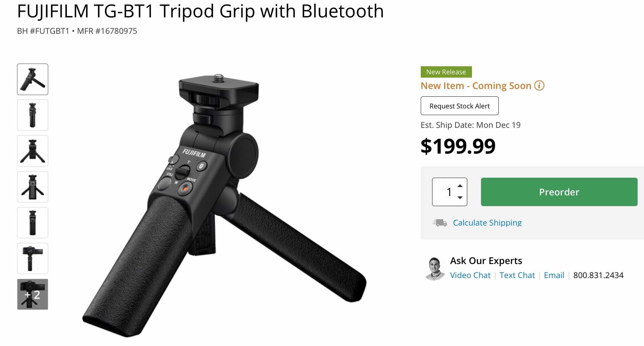
Task: Open the Calculate Shipping link
Action: tap(487, 223)
